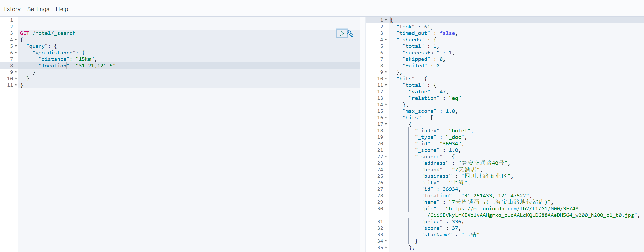Click the "_type" : "_doc" line
The height and width of the screenshot is (252, 644).
click(x=441, y=137)
